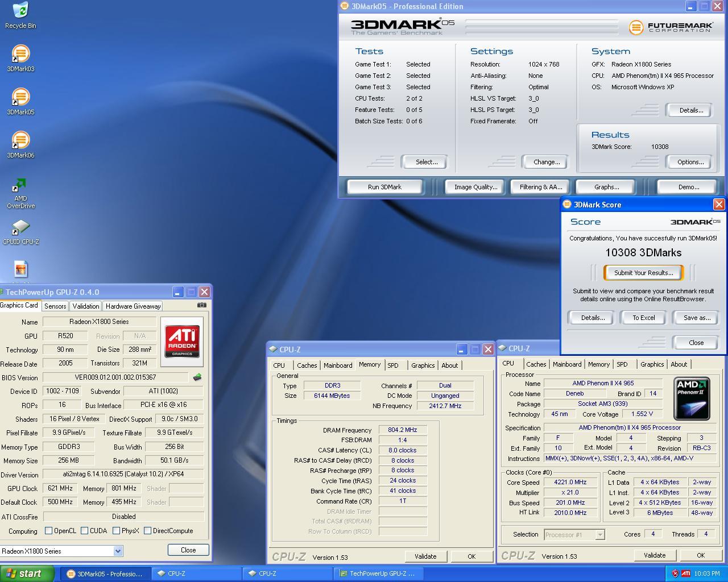
Task: Click Close in the 3DMark Score dialog
Action: point(696,343)
